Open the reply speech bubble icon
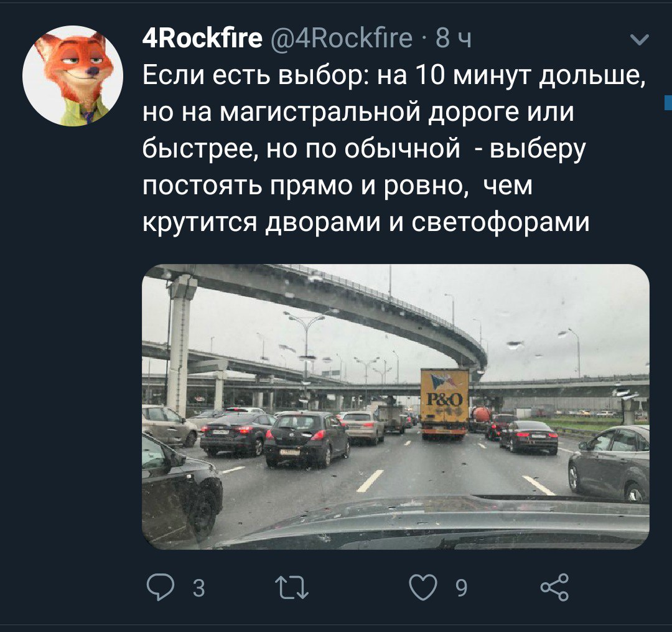This screenshot has height=632, width=672. 161,587
